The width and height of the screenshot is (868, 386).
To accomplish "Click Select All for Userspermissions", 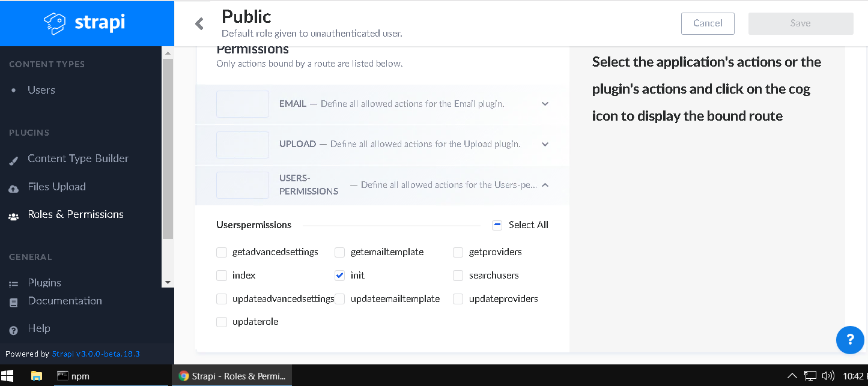I will click(497, 225).
